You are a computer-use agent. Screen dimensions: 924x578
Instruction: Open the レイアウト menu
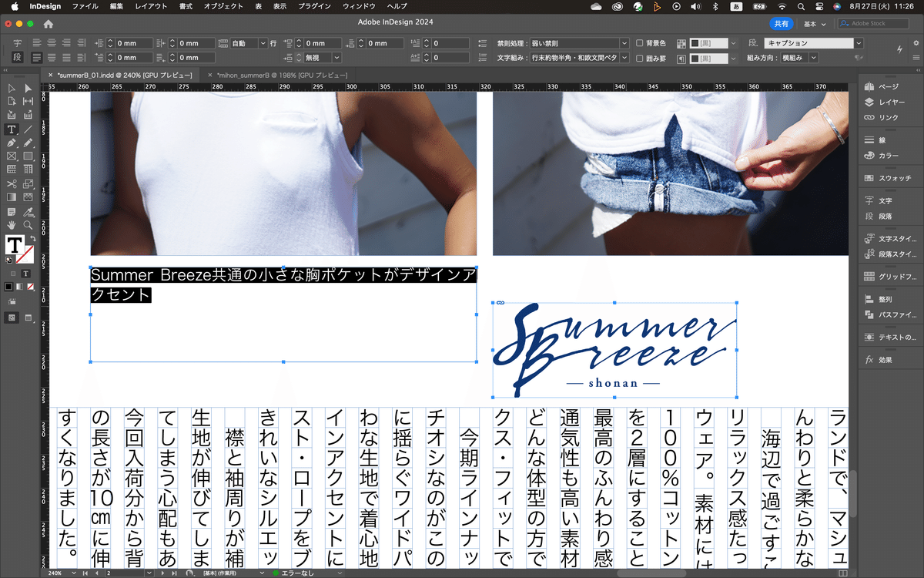point(151,6)
